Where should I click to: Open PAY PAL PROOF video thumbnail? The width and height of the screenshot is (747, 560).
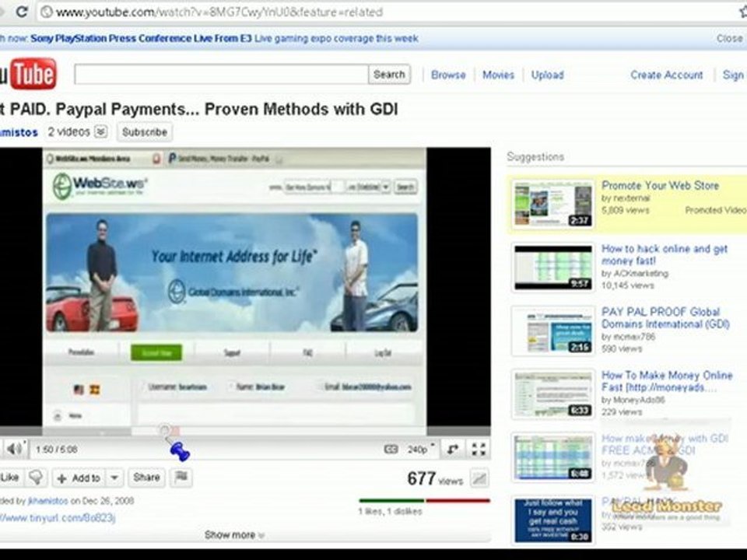pos(553,331)
